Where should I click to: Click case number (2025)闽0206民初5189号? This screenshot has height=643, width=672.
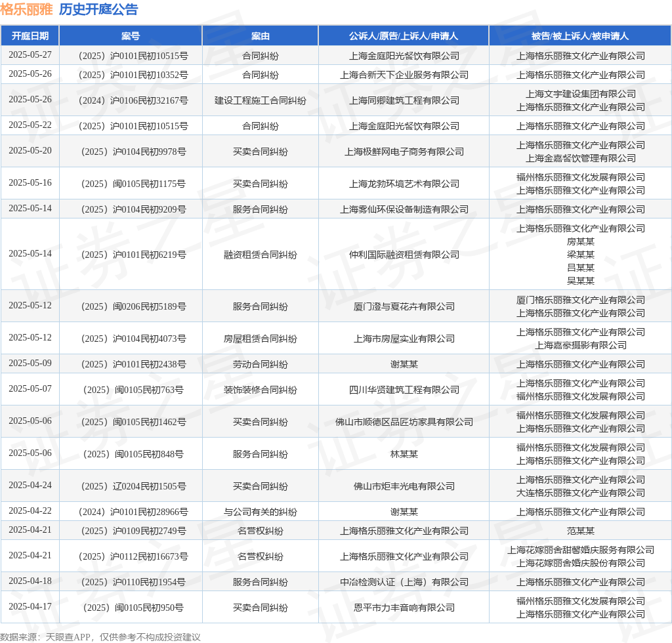[134, 306]
